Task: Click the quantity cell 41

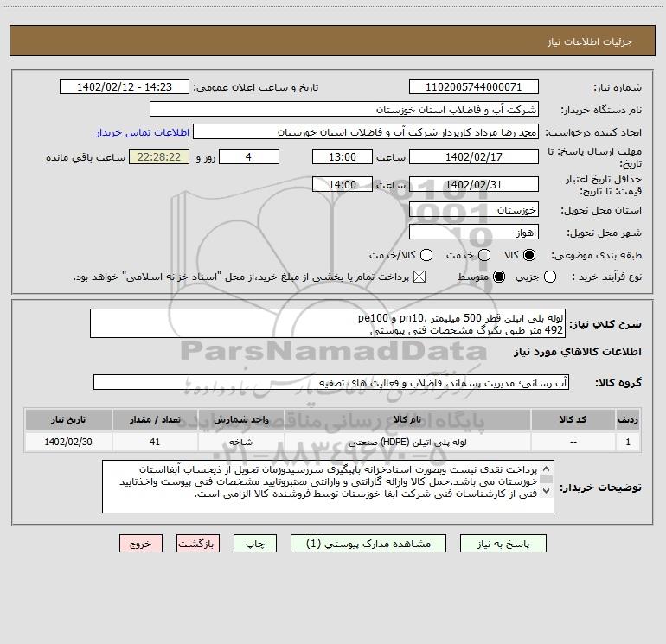Action: (155, 442)
